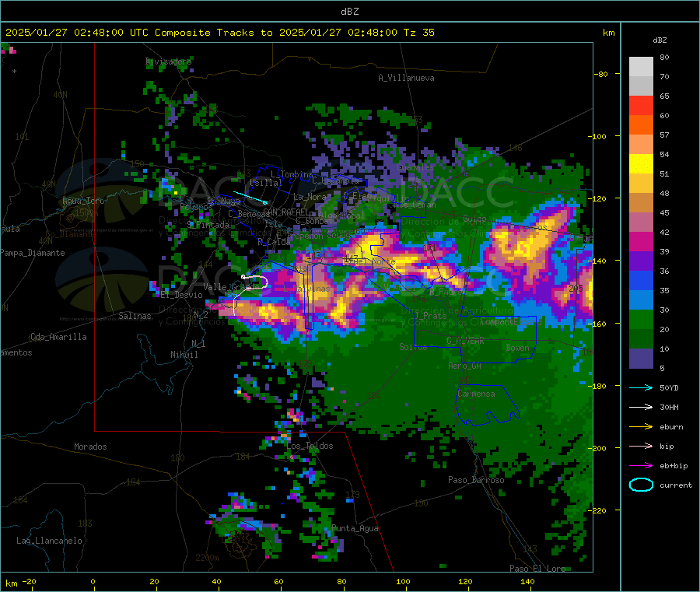Click the 'Soitue' map label

[413, 347]
